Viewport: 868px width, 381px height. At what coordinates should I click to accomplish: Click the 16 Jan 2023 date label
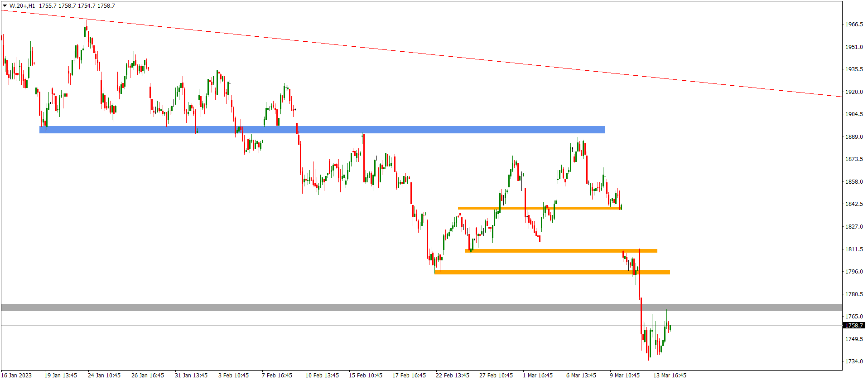click(x=17, y=375)
